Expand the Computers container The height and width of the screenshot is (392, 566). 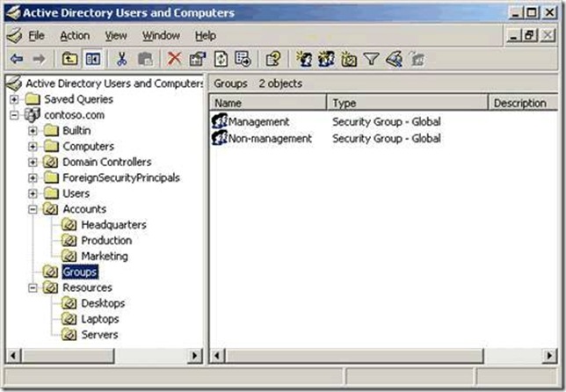tap(33, 147)
